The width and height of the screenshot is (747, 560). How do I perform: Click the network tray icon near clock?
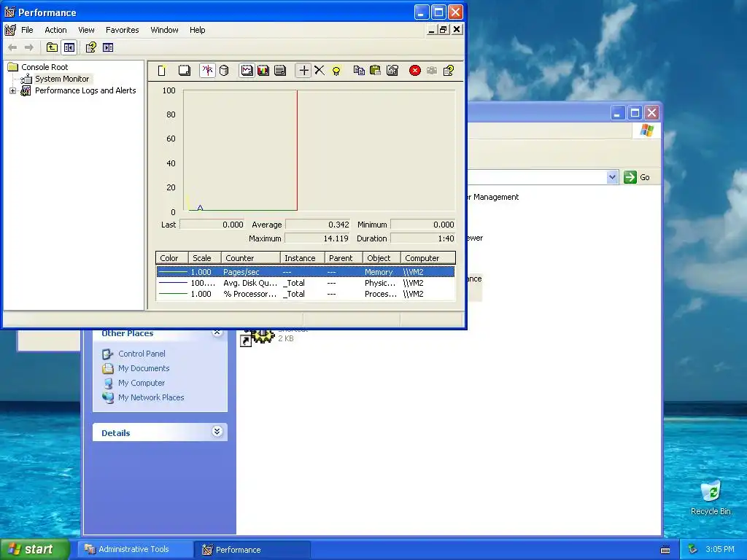693,550
